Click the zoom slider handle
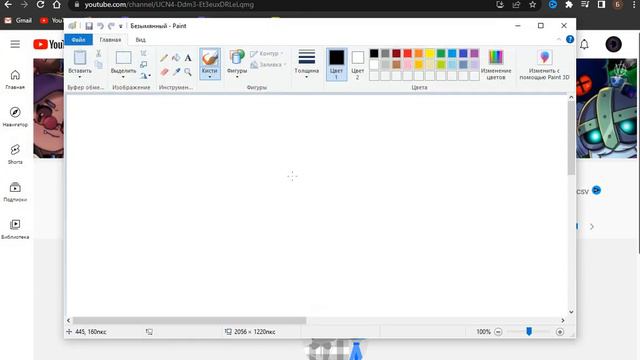Screen dimensions: 640x360 click(529, 331)
